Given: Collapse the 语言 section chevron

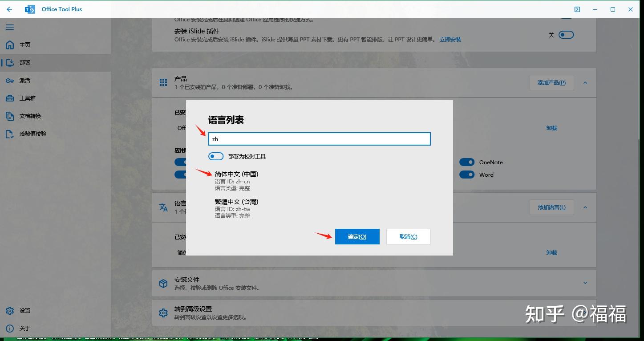Looking at the screenshot, I should point(585,207).
